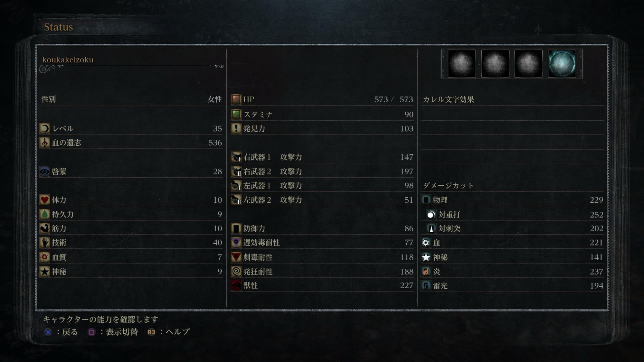
Task: Click the Level crescent moon icon
Action: tap(44, 128)
